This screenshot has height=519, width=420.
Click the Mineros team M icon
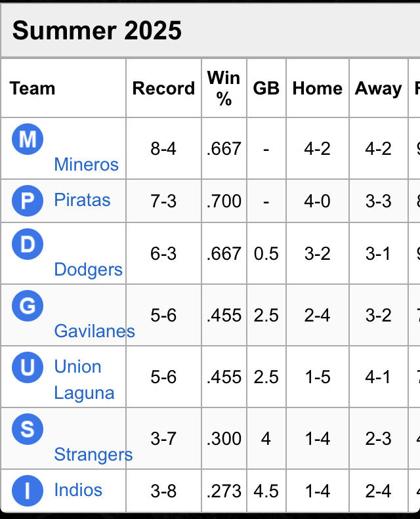(x=28, y=139)
